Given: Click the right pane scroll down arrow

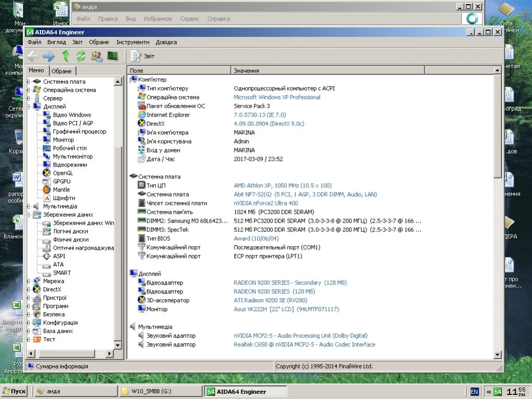Looking at the screenshot, I should [x=497, y=355].
